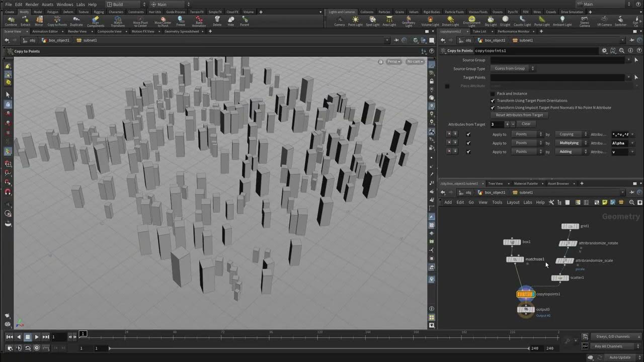Screen dimensions: 644x362
Task: Click the play forward button
Action: point(37,337)
